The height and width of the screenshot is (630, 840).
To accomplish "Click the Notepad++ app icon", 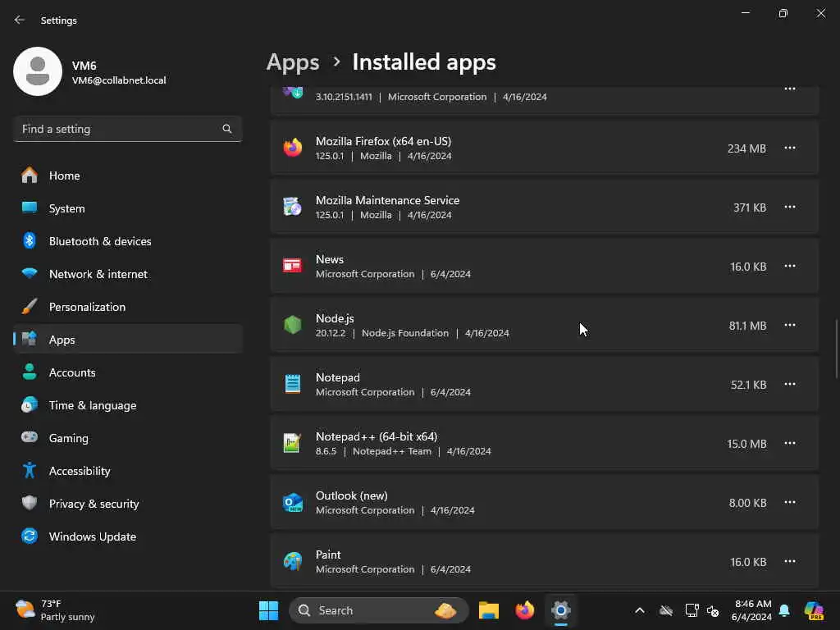I will (x=293, y=444).
